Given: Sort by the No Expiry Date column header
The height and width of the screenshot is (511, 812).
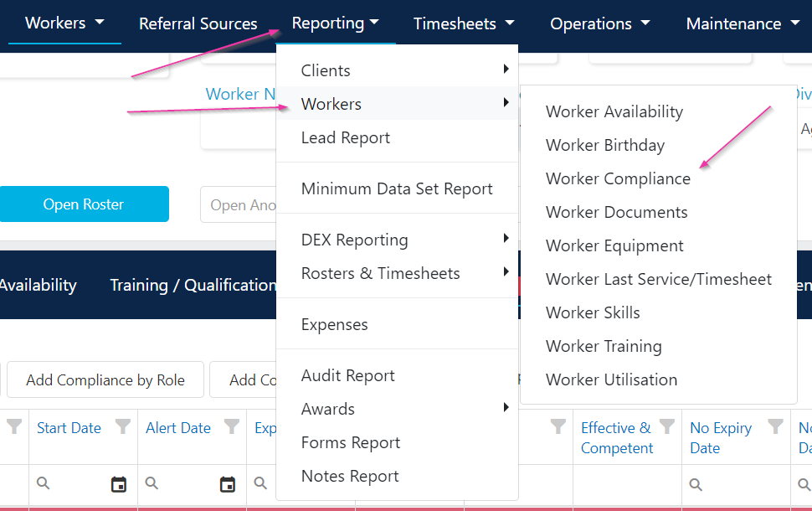Looking at the screenshot, I should pyautogui.click(x=721, y=438).
